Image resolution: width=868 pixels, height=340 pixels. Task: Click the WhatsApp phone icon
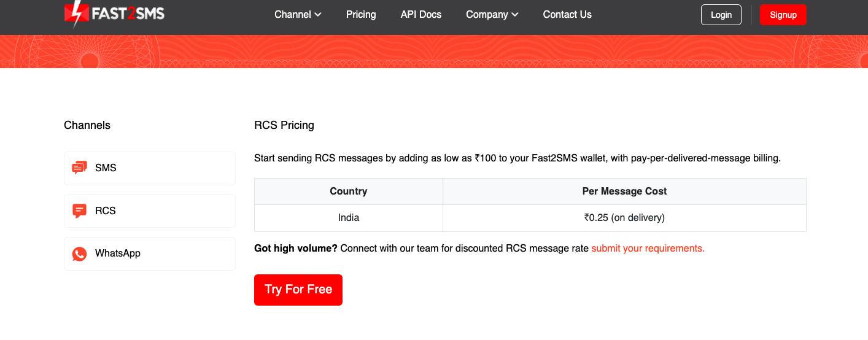(79, 254)
